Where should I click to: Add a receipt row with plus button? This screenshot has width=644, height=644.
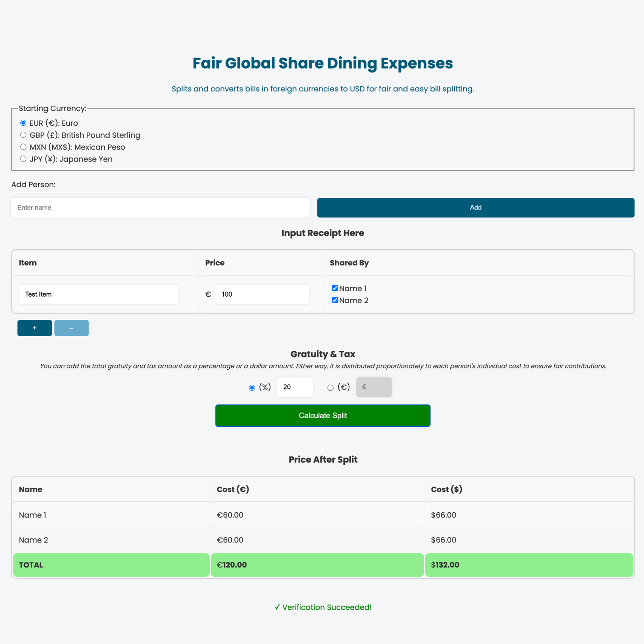(35, 328)
